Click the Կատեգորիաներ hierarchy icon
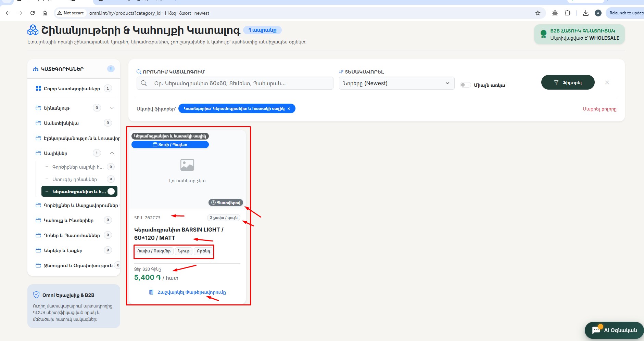 (x=36, y=69)
